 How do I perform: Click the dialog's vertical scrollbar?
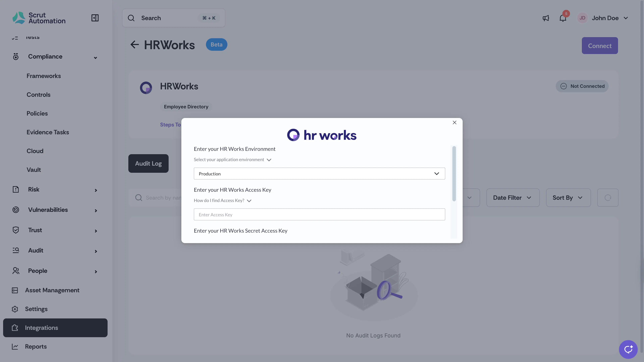coord(454,174)
